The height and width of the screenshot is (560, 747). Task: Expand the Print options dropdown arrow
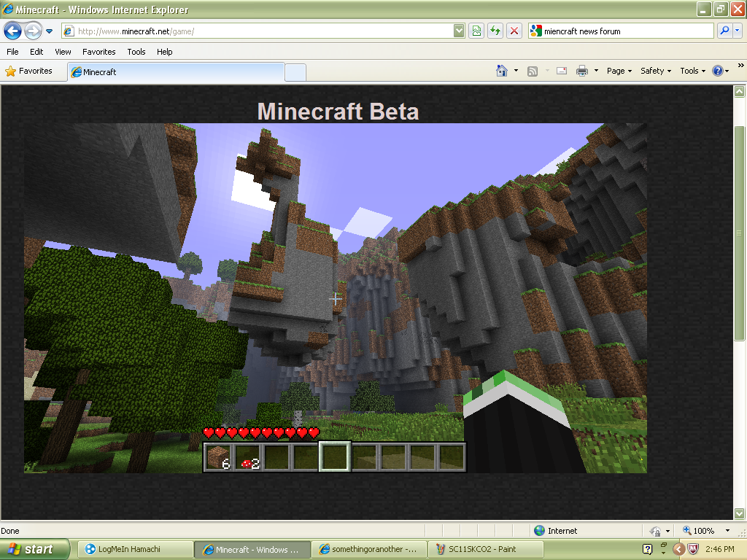[596, 71]
